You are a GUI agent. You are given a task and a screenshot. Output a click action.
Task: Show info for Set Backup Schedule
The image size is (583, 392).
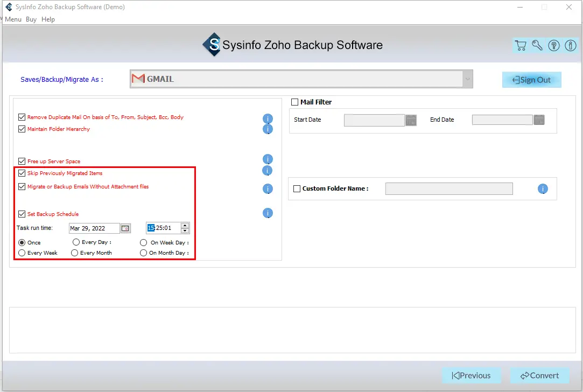[268, 213]
